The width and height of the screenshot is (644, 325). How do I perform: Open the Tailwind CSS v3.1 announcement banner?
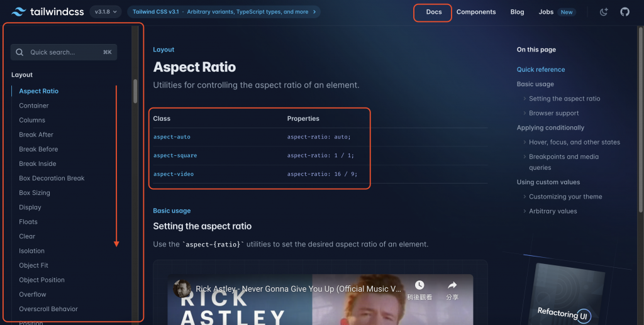coord(224,11)
